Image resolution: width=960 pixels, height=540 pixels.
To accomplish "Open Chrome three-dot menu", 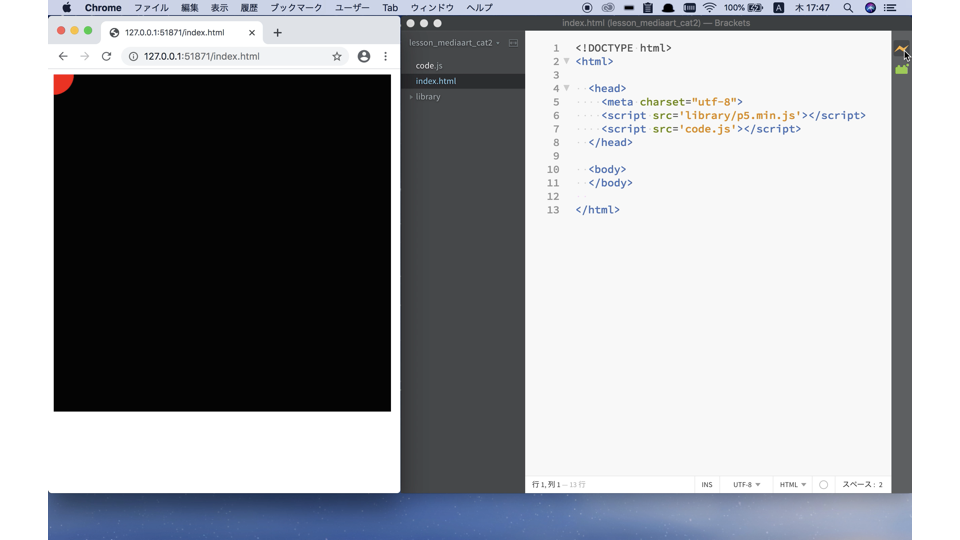I will 385,56.
